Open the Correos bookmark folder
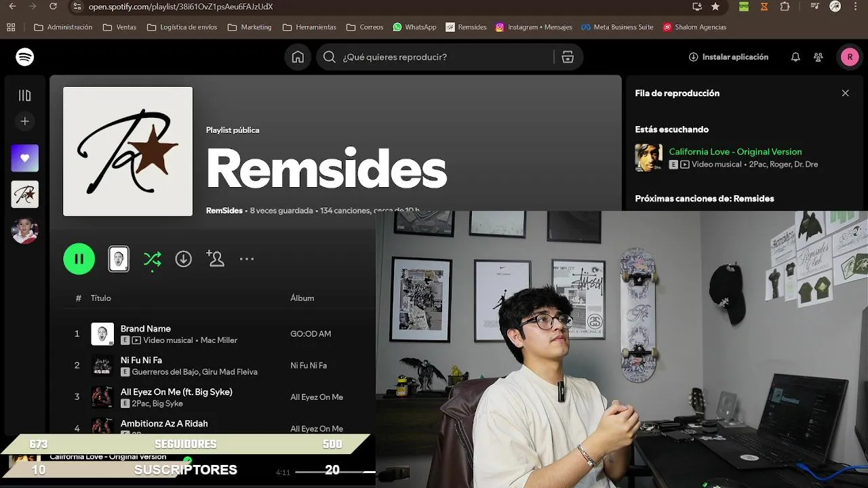This screenshot has width=868, height=488. tap(365, 27)
